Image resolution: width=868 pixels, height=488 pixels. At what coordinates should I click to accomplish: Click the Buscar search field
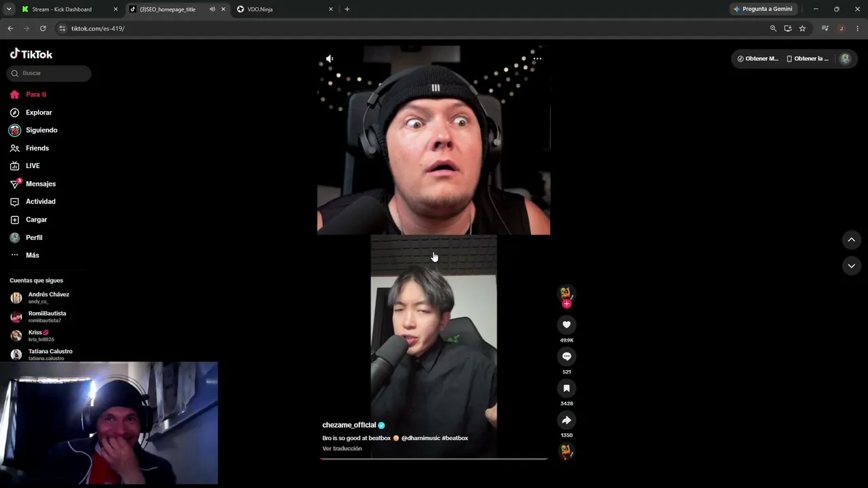(49, 73)
